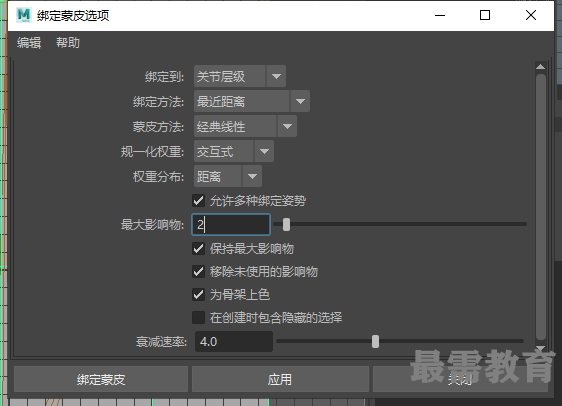Screen dimensions: 562x406
Task: Open the 绑定到 dropdown showing 关节层级
Action: pos(240,76)
